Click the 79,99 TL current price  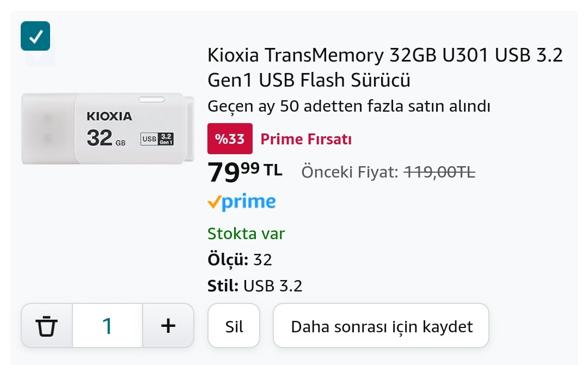point(245,172)
